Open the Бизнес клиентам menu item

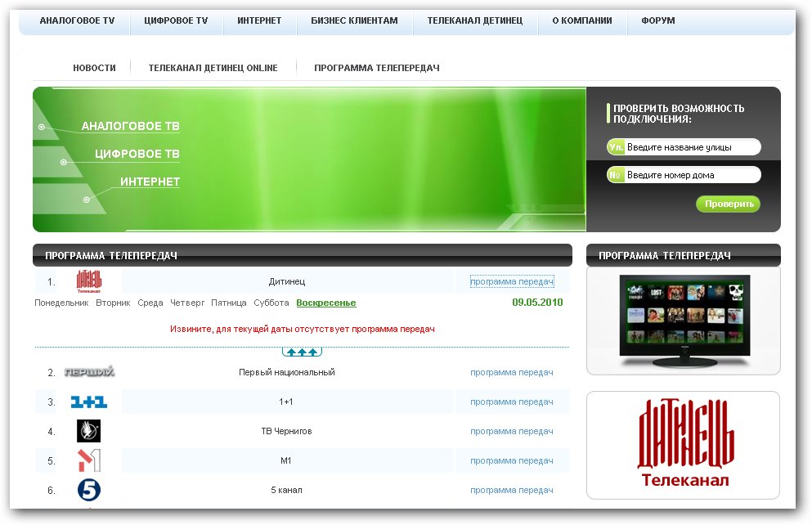(354, 20)
